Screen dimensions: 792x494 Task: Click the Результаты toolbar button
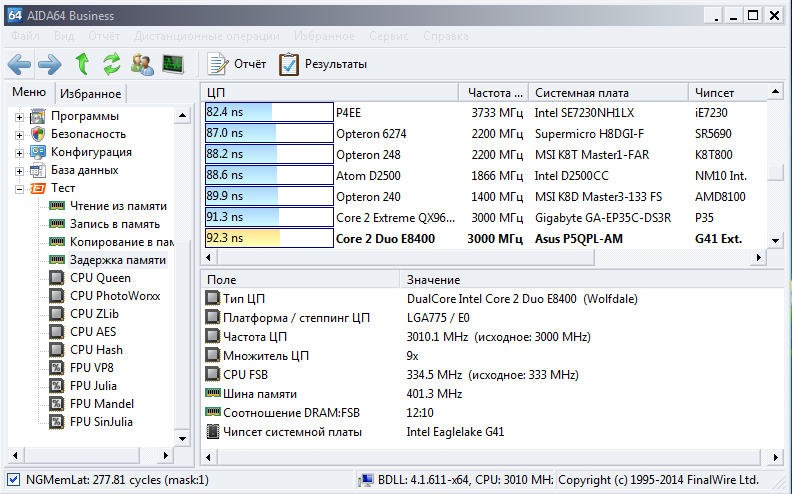[323, 64]
